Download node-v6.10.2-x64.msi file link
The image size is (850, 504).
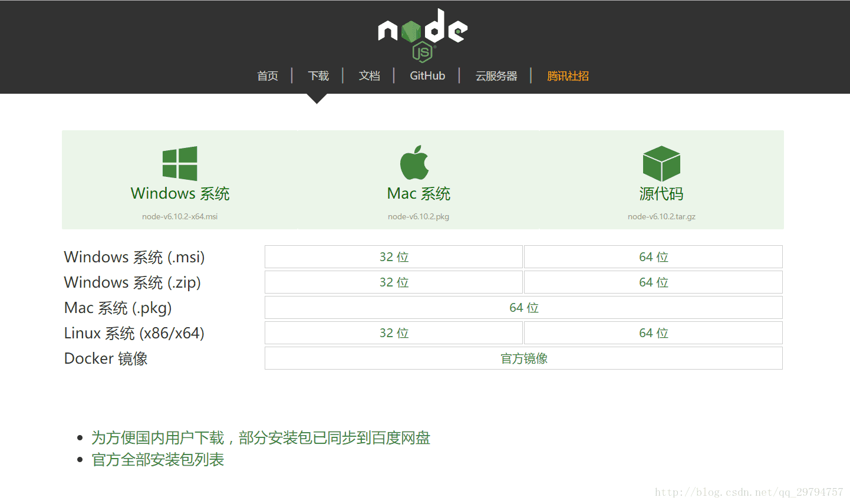180,216
